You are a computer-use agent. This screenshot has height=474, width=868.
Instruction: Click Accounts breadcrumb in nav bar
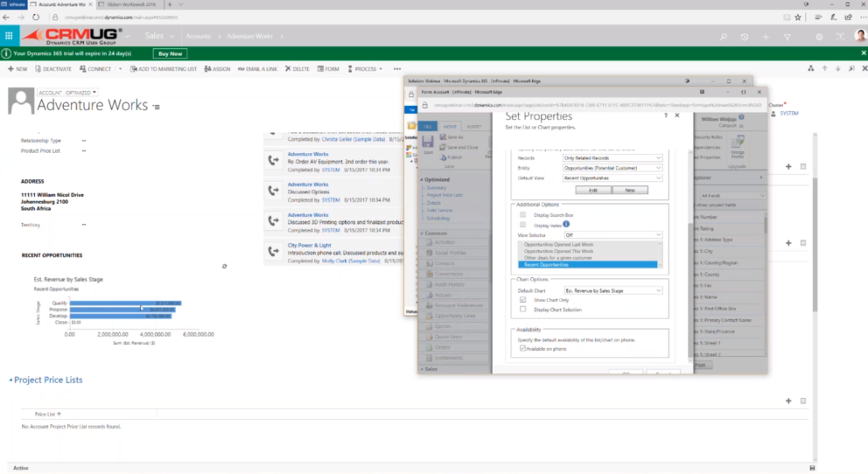(198, 37)
